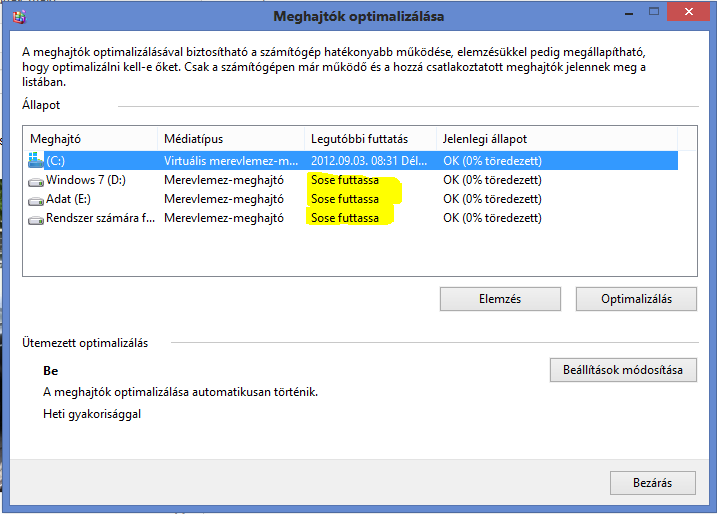Select the Adat (E:) drive row

(x=352, y=199)
